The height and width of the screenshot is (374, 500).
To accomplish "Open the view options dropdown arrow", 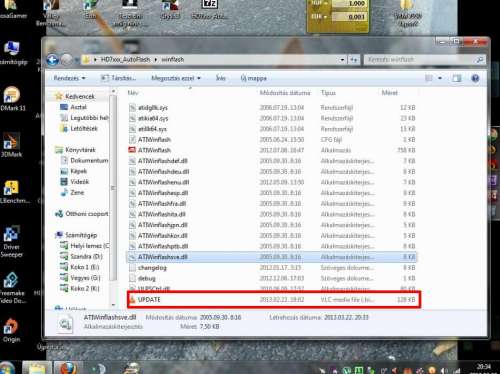I will pos(440,78).
